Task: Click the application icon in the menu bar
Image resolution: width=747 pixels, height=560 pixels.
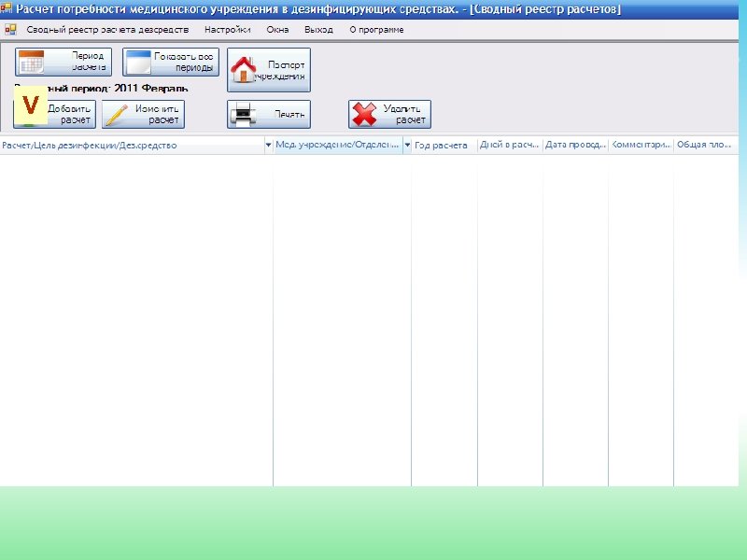Action: click(10, 30)
